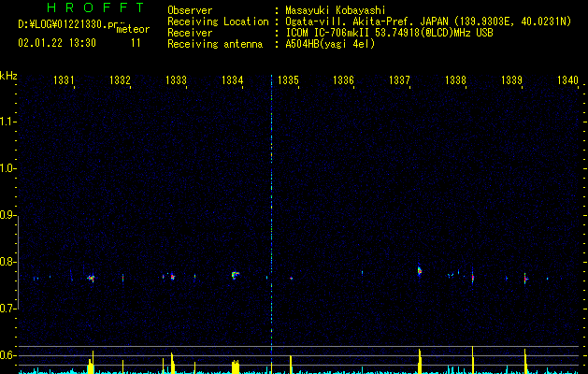Click the curved meteor echo near 1334
The width and height of the screenshot is (588, 374).
click(x=236, y=275)
